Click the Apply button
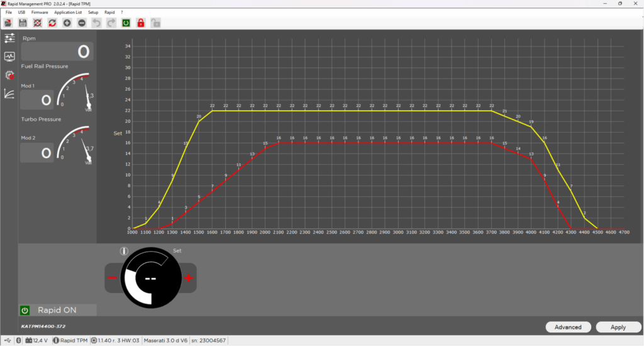 click(618, 327)
